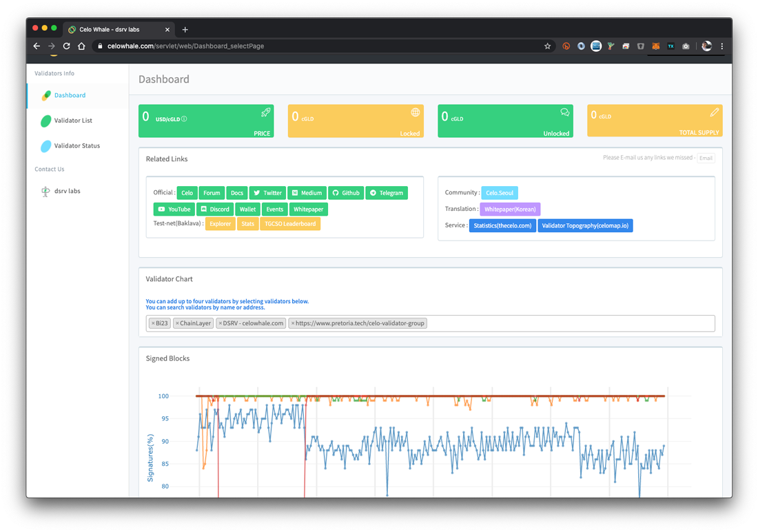Click the browser forward arrow
This screenshot has height=532, width=758.
coord(51,46)
